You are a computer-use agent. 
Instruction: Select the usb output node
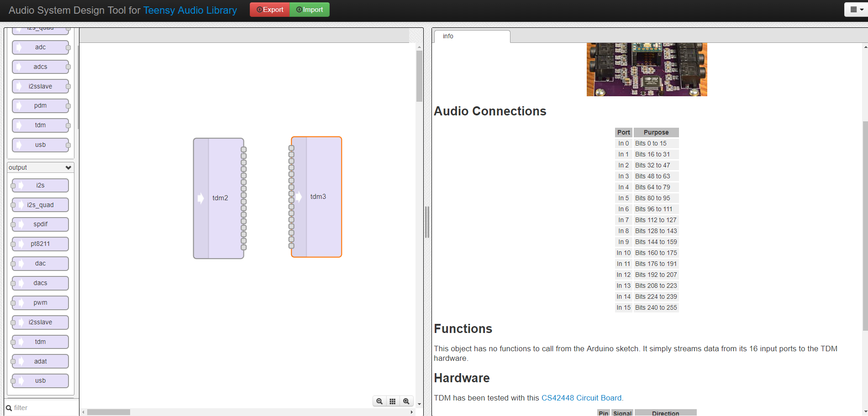pyautogui.click(x=41, y=381)
